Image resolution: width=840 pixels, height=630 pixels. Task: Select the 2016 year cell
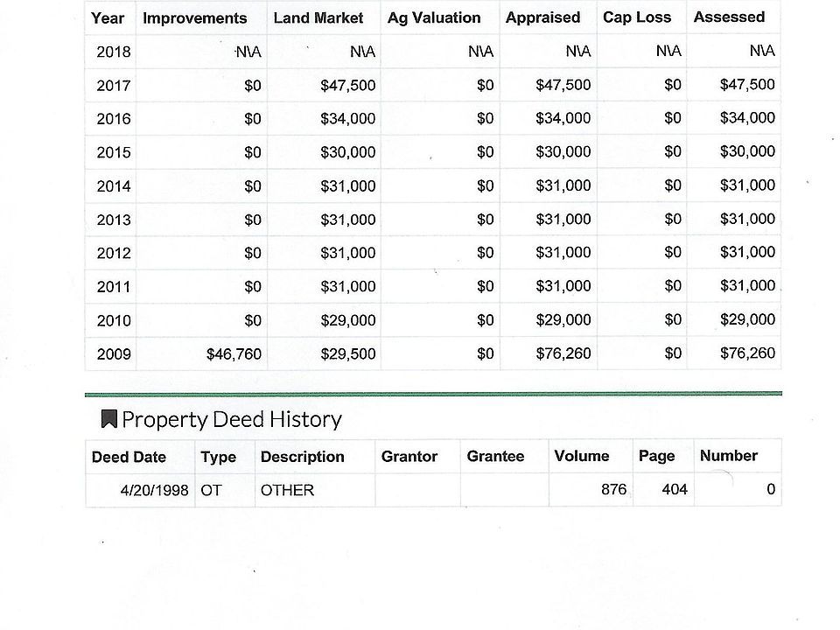click(114, 119)
